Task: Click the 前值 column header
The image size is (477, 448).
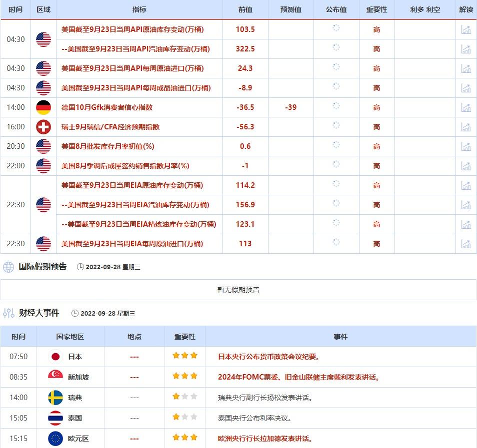Action: (245, 9)
